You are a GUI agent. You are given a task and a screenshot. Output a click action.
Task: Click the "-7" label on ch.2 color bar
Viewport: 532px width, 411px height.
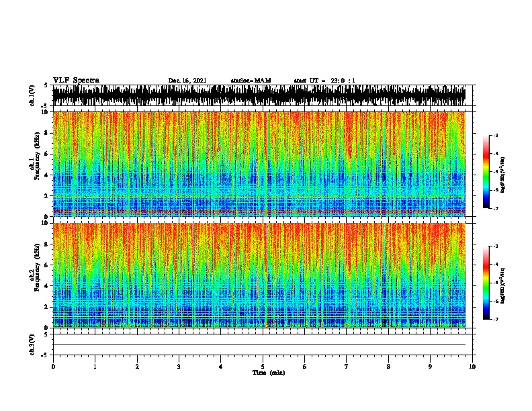pyautogui.click(x=495, y=319)
